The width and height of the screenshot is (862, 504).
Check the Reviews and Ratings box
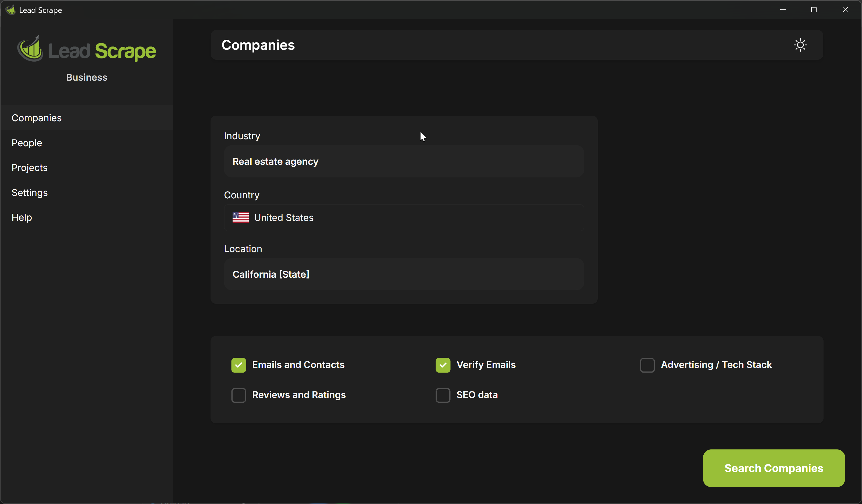pos(238,395)
